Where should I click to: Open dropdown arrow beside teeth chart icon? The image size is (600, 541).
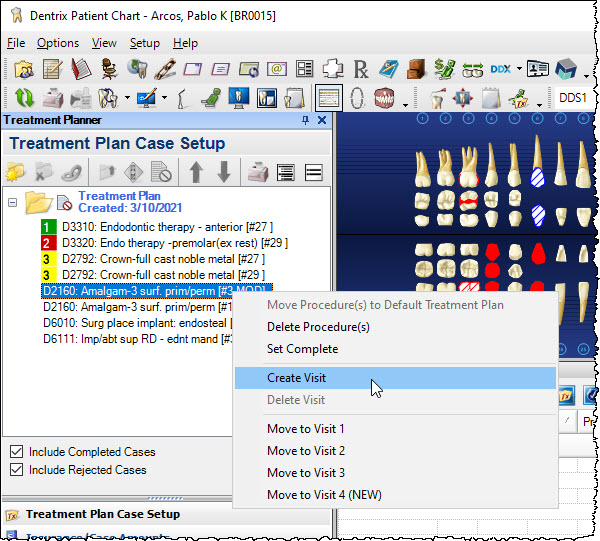(x=127, y=98)
